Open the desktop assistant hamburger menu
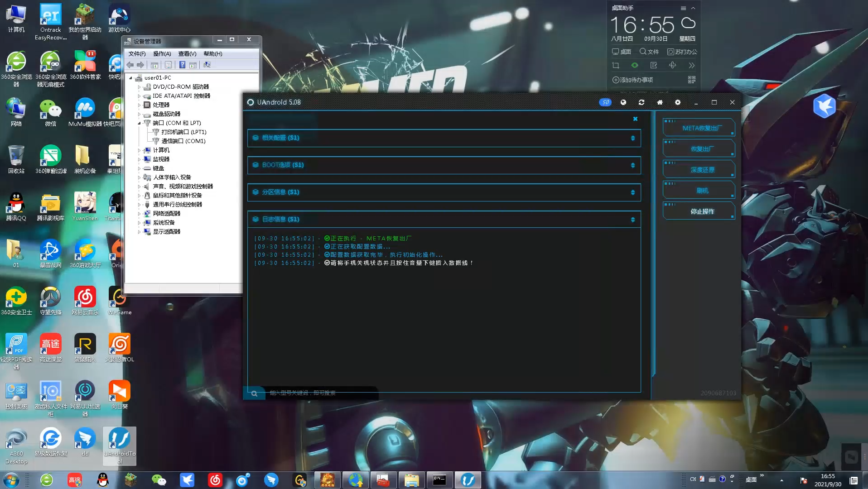The height and width of the screenshot is (489, 868). click(683, 8)
